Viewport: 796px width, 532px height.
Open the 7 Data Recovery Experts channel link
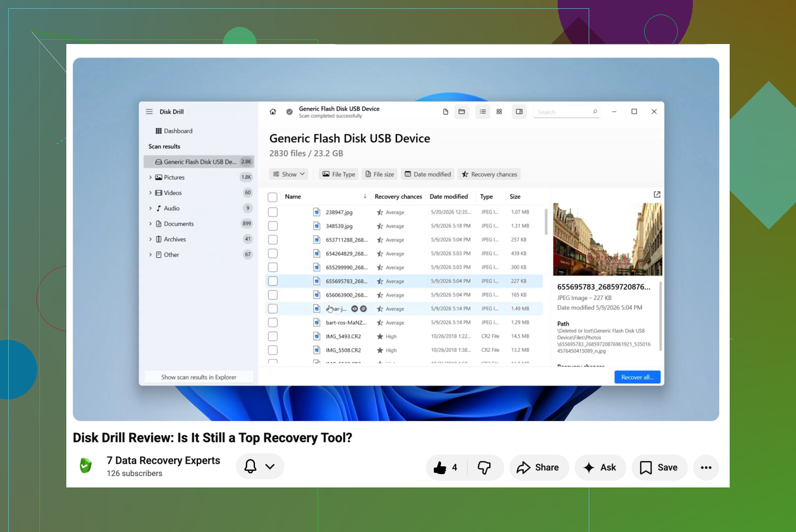[163, 461]
